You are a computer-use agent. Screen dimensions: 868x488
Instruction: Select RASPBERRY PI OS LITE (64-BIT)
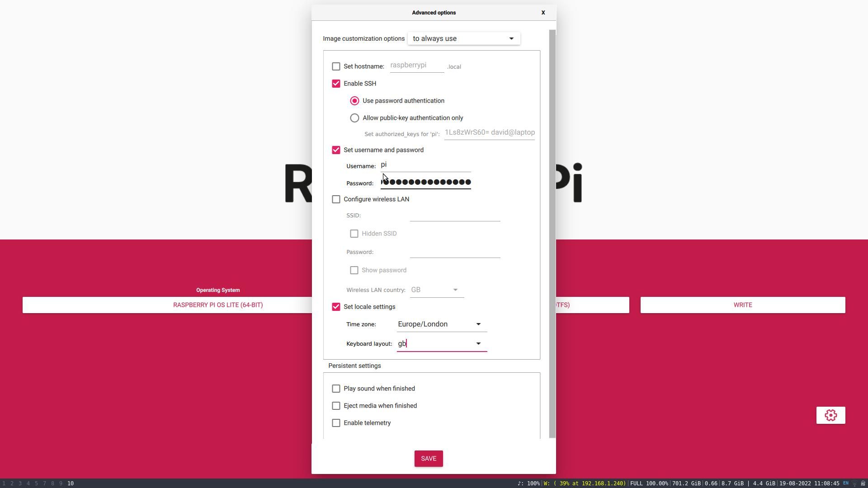coord(218,305)
